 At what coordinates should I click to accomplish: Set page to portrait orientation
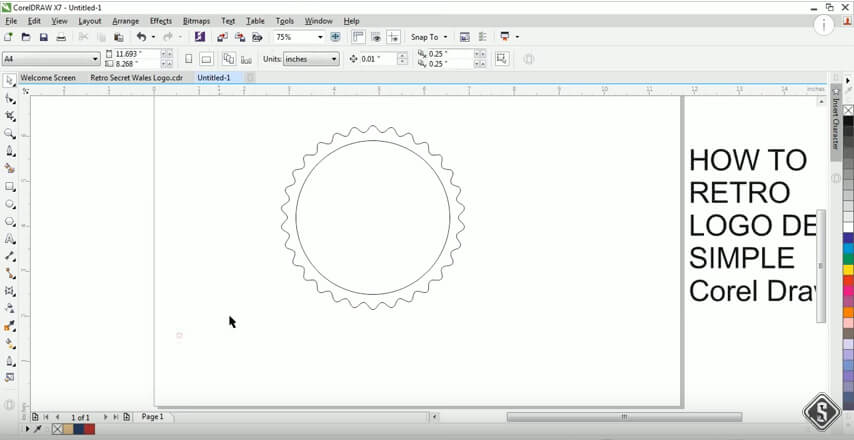(188, 59)
